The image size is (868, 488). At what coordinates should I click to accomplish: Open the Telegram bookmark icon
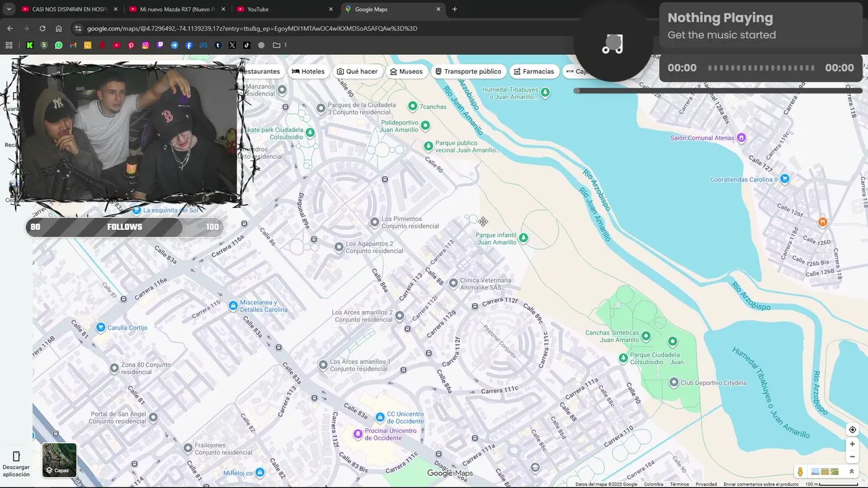[x=174, y=45]
